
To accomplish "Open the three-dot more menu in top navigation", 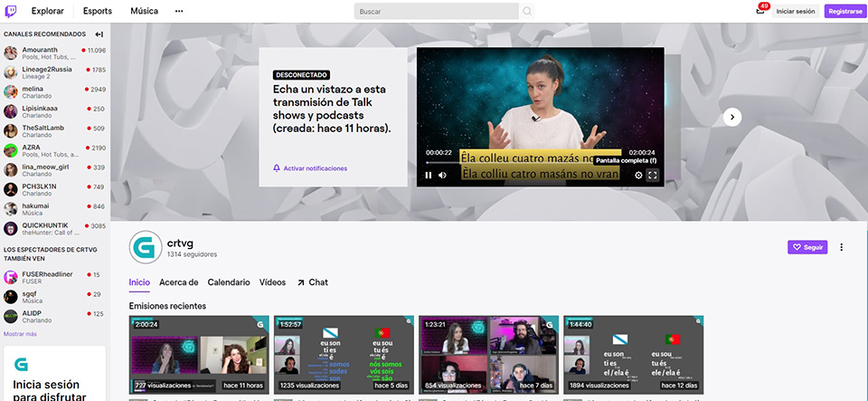I will [x=179, y=11].
